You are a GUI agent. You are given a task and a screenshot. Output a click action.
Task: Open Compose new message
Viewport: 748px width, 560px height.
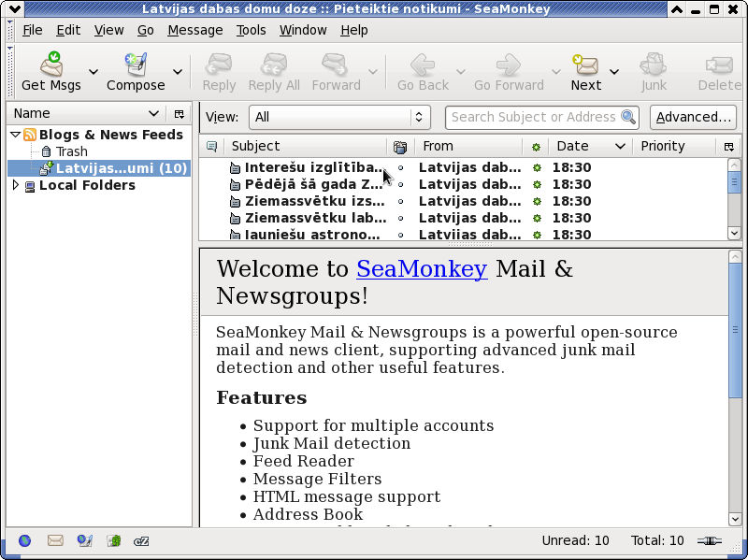[x=136, y=72]
